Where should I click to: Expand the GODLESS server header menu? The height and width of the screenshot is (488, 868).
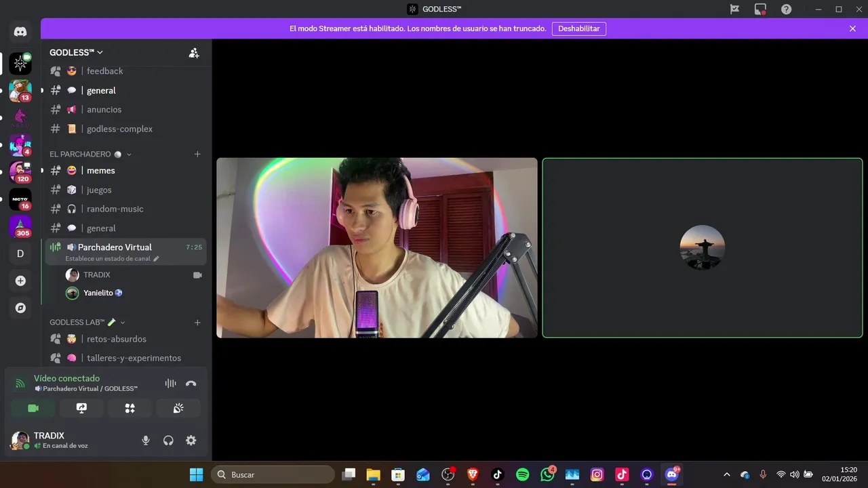click(76, 53)
